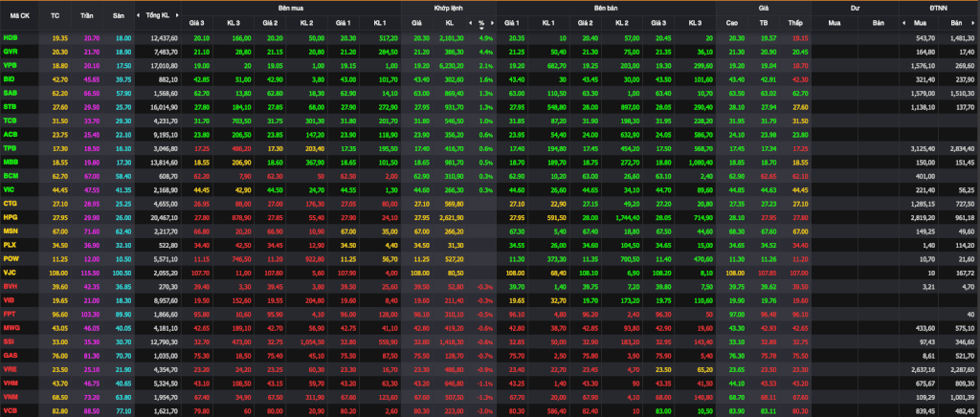Viewport: 980px width, 417px height.
Task: Open VIB stock symbol
Action: click(x=10, y=299)
